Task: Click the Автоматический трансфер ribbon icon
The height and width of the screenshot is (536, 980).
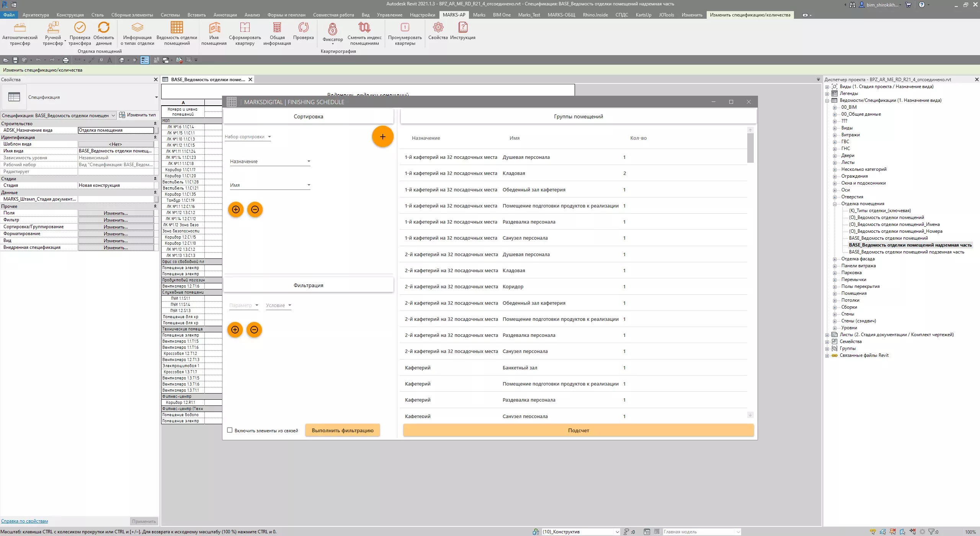Action: [x=20, y=28]
